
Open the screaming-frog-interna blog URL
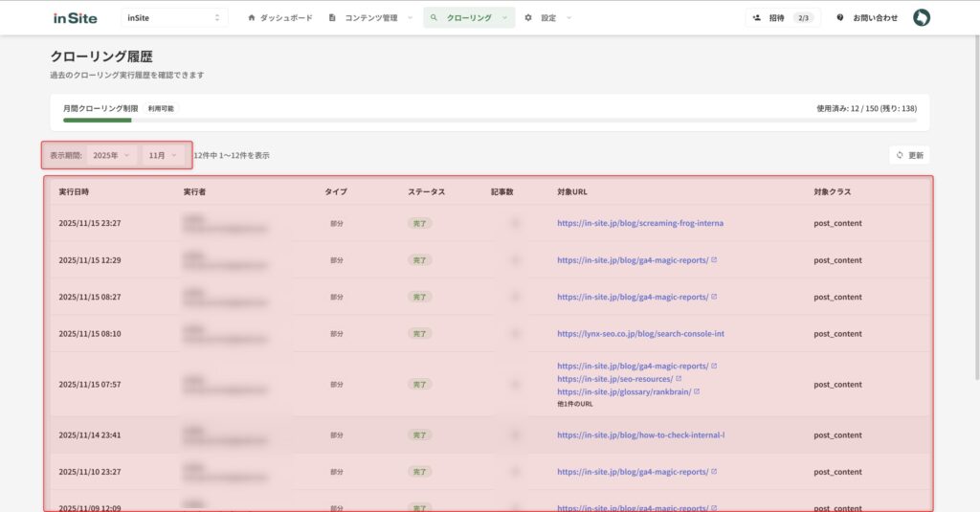click(x=639, y=223)
